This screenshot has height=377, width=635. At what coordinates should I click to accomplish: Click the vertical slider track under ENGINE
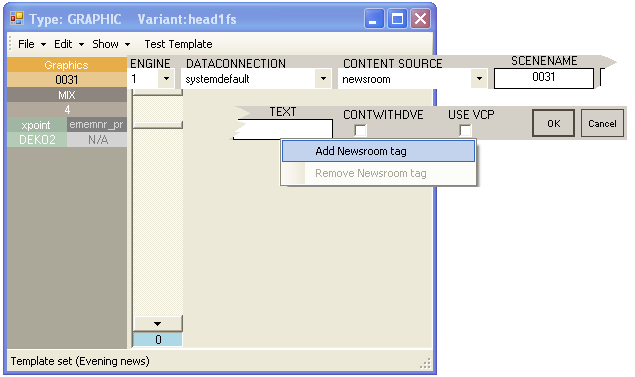(158, 221)
